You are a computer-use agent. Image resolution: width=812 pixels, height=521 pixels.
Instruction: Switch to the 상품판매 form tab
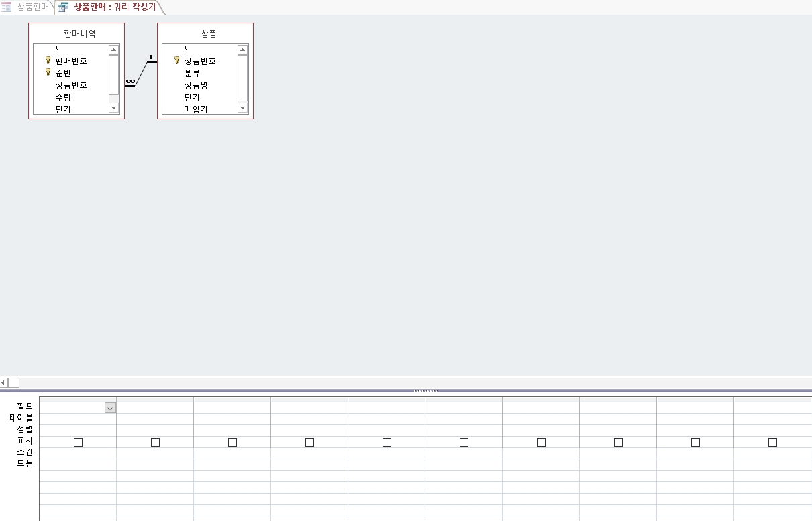(x=32, y=7)
